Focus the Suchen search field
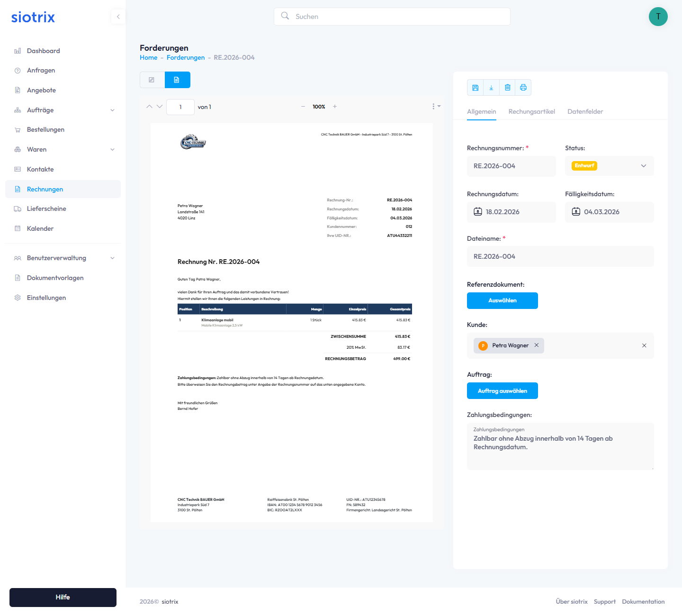The height and width of the screenshot is (616, 682). click(x=392, y=17)
